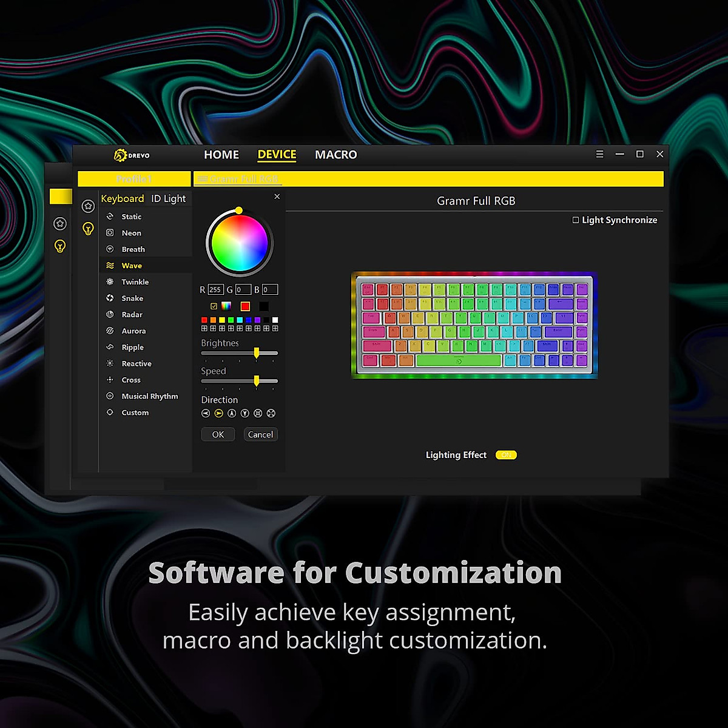Click the R value input field
Screen dimensions: 728x728
[x=215, y=290]
